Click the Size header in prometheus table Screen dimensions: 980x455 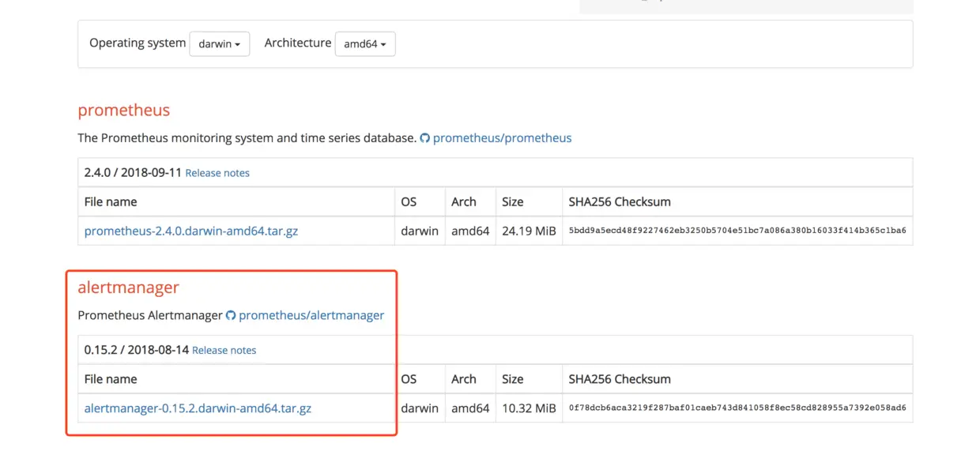point(513,201)
